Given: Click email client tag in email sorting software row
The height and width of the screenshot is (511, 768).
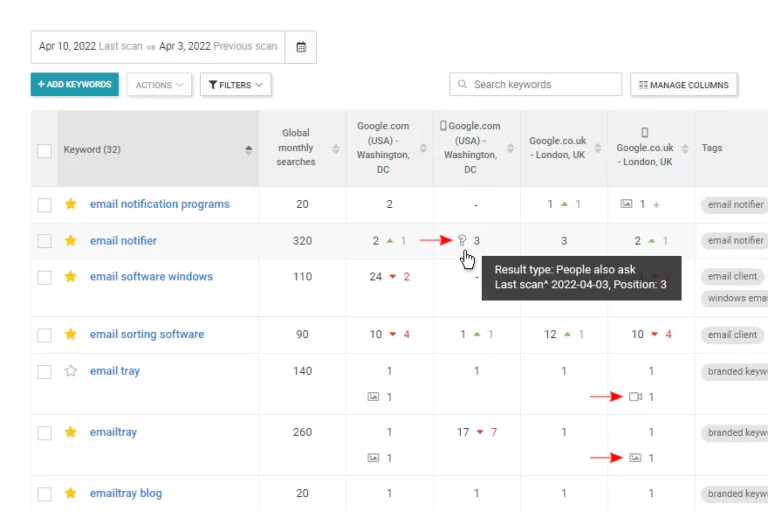Looking at the screenshot, I should click(x=732, y=335).
